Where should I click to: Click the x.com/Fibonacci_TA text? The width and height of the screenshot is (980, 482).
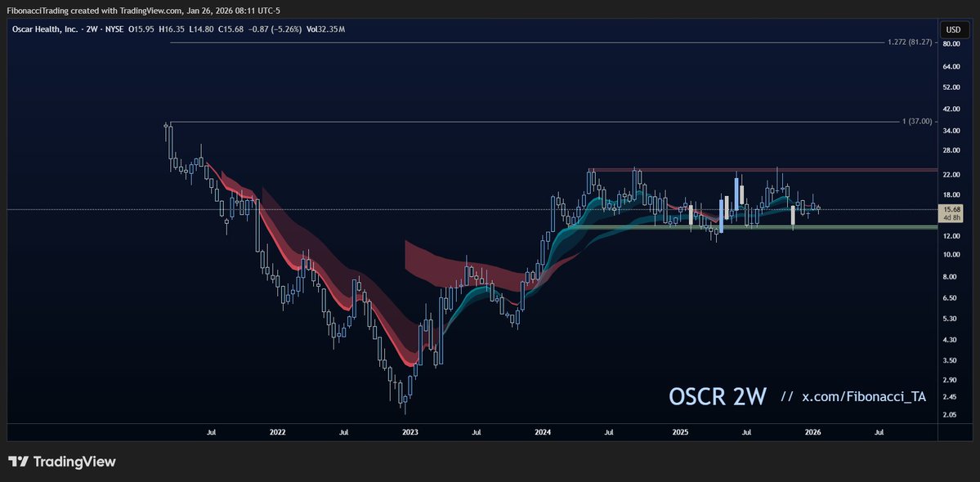click(x=864, y=397)
